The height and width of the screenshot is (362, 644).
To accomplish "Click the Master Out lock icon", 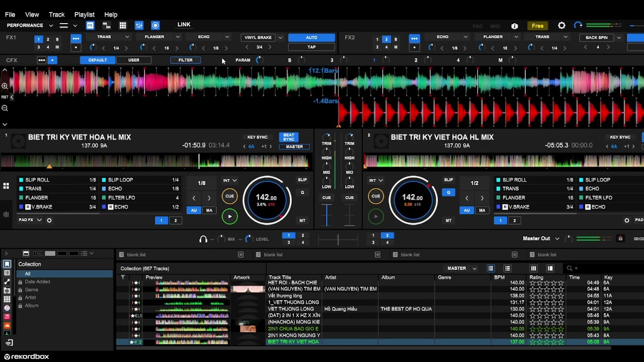I will coord(620,238).
